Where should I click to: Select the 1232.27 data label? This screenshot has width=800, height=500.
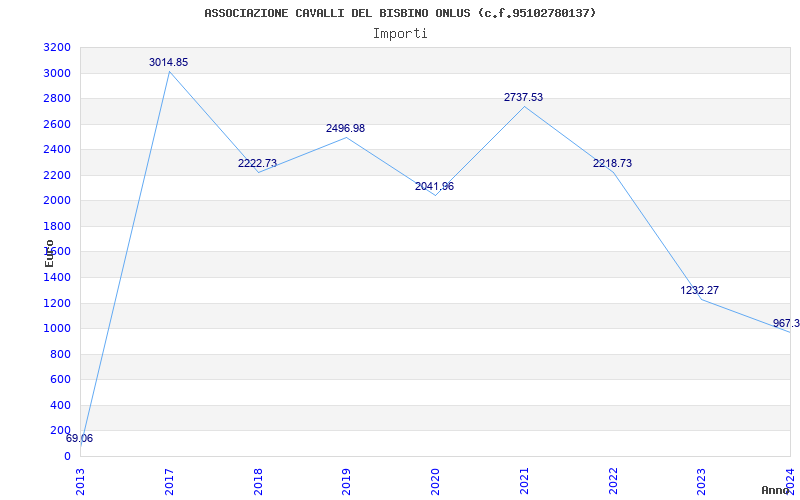point(699,291)
